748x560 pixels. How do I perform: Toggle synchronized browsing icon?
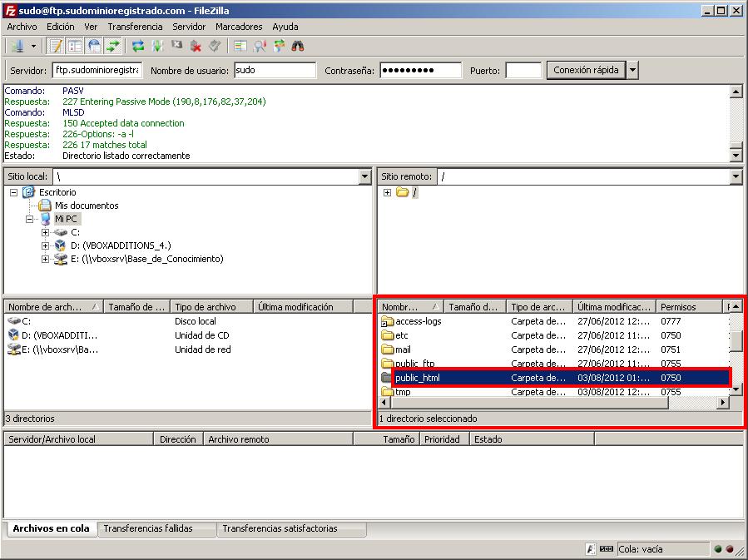(279, 46)
